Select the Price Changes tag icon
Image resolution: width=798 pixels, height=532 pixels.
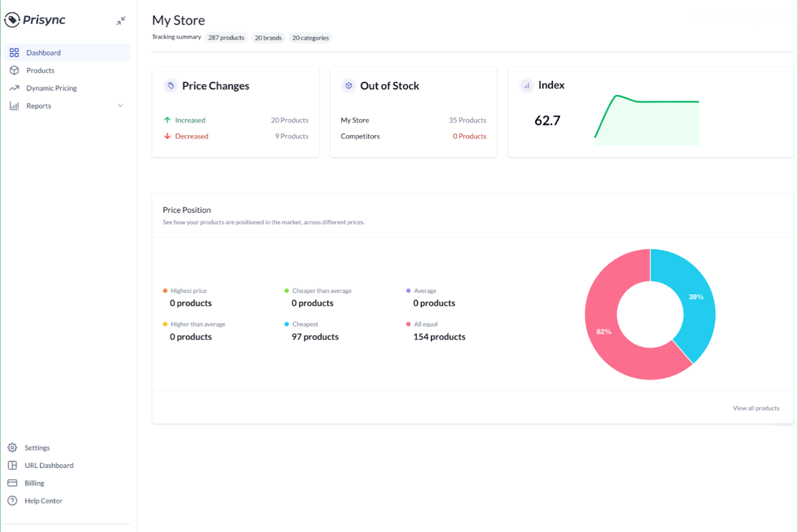pos(170,85)
